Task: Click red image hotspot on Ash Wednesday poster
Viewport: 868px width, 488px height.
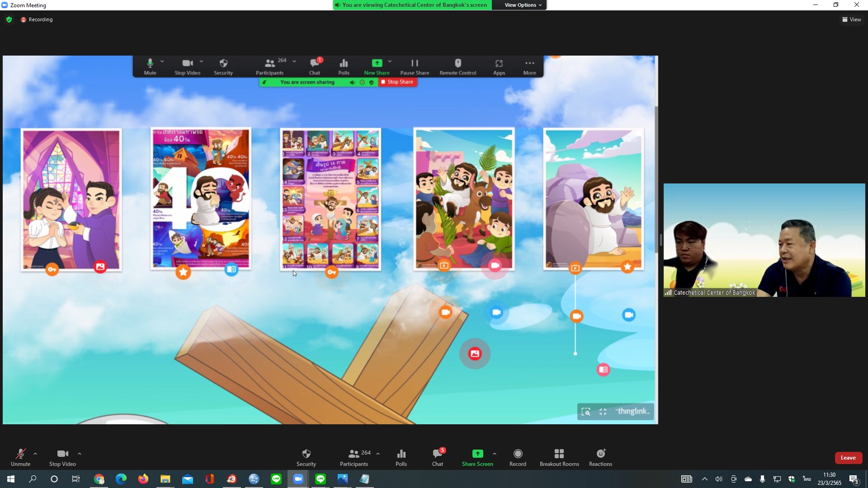Action: pyautogui.click(x=100, y=267)
